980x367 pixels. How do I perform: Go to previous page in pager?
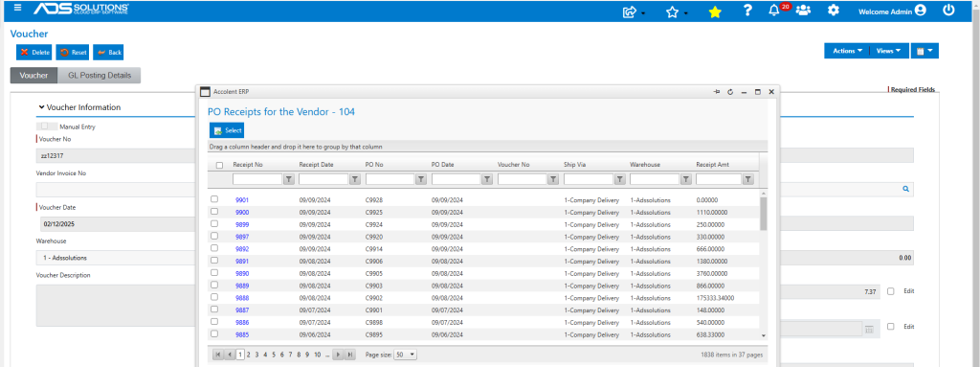point(230,355)
